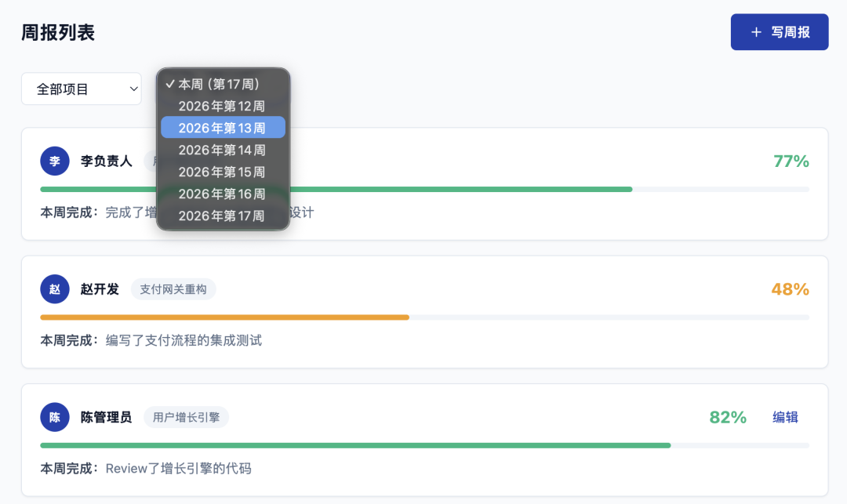Click the 陈 avatar icon

click(55, 417)
